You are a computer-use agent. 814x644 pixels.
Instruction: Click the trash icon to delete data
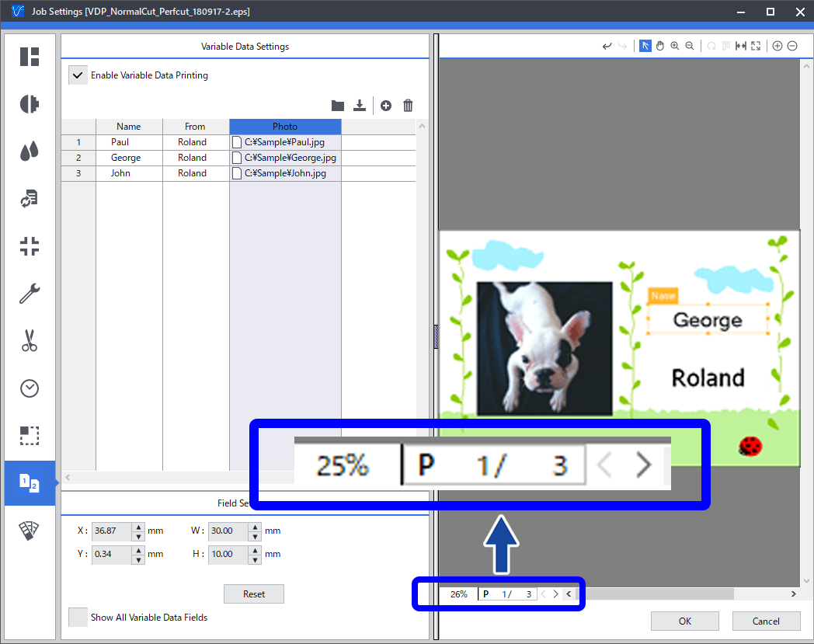pos(408,106)
